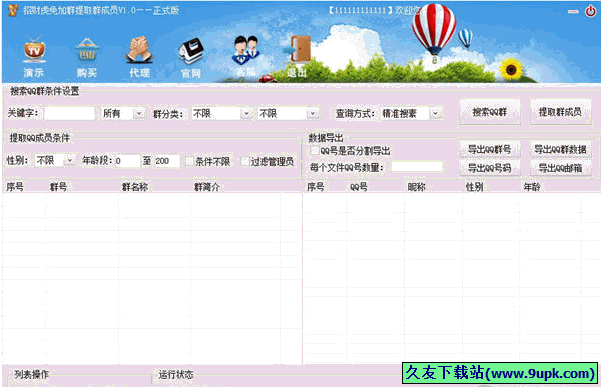Screen dimensions: 601x387
Task: Open the 演示 demo TV icon
Action: [34, 57]
